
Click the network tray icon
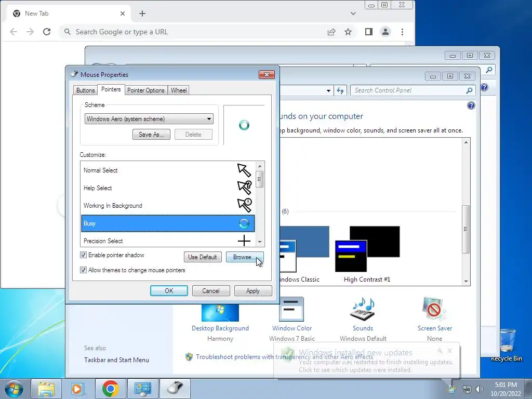pos(467,389)
